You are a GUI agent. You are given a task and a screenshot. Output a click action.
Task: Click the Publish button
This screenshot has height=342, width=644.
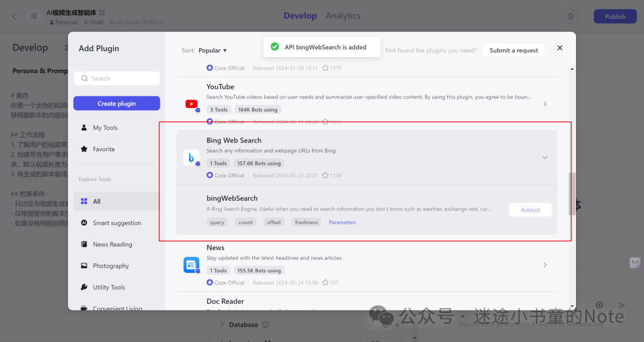[x=615, y=17]
